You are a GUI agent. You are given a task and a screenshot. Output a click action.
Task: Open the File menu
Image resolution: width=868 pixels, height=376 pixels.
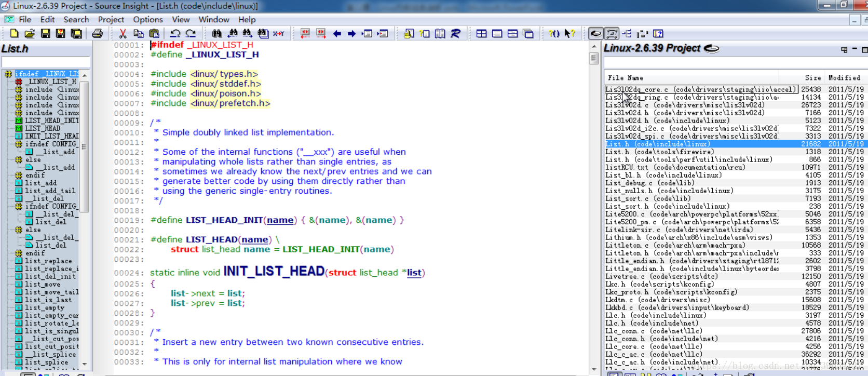[x=25, y=19]
